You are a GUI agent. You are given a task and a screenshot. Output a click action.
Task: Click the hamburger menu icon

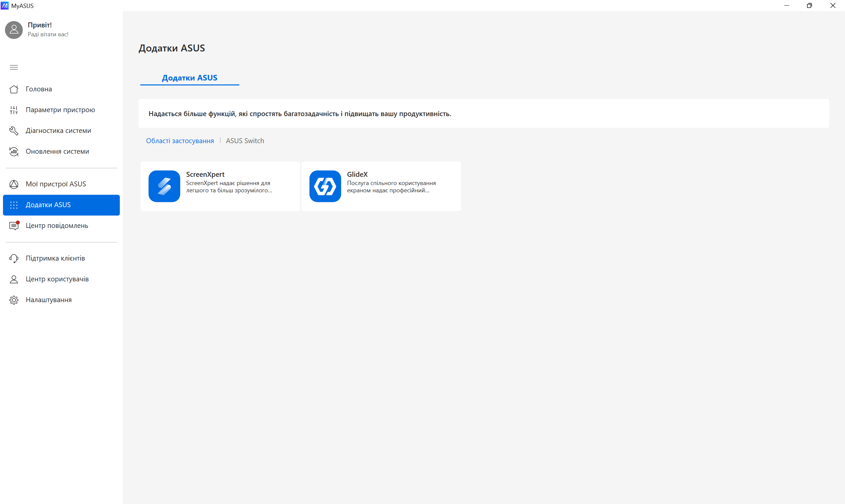(x=14, y=67)
